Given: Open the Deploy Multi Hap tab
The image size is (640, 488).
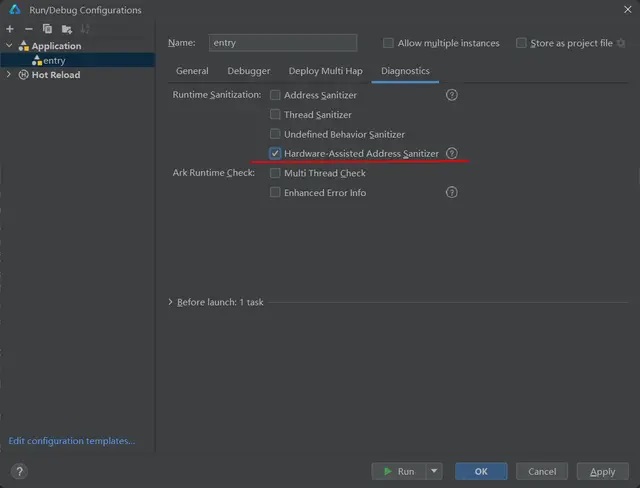Looking at the screenshot, I should tap(325, 71).
